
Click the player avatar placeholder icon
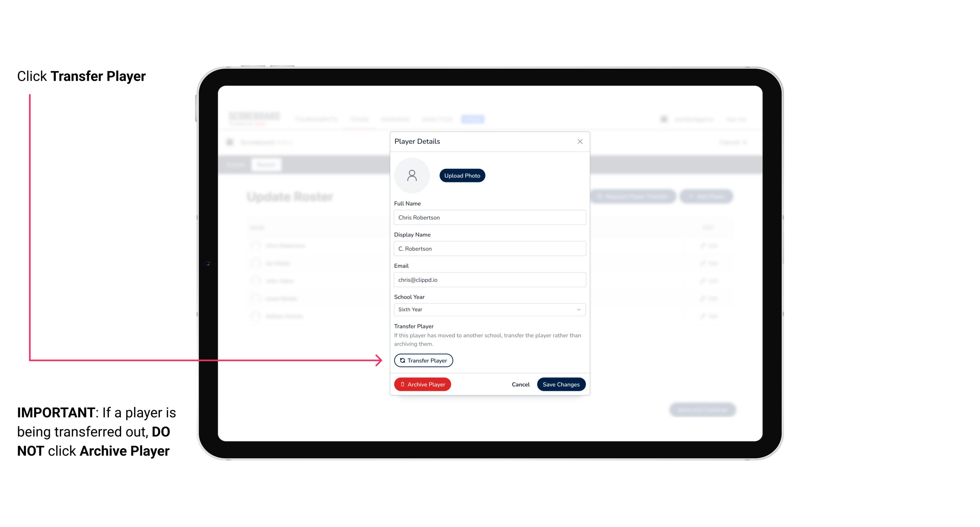(412, 175)
